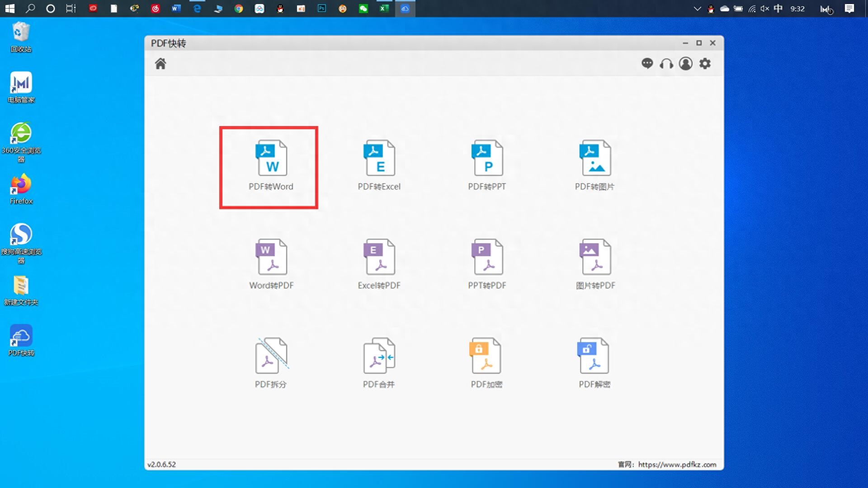
Task: Open the PDF加密 encryption tool
Action: (x=487, y=363)
